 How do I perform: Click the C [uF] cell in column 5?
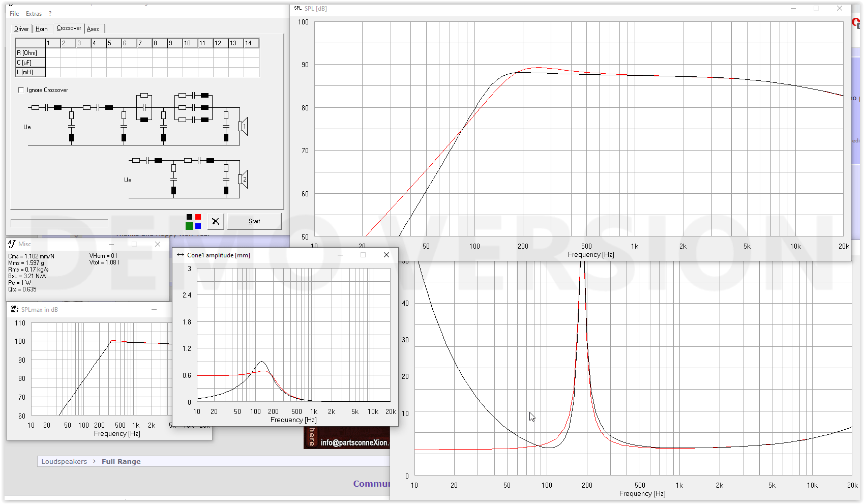coord(114,63)
